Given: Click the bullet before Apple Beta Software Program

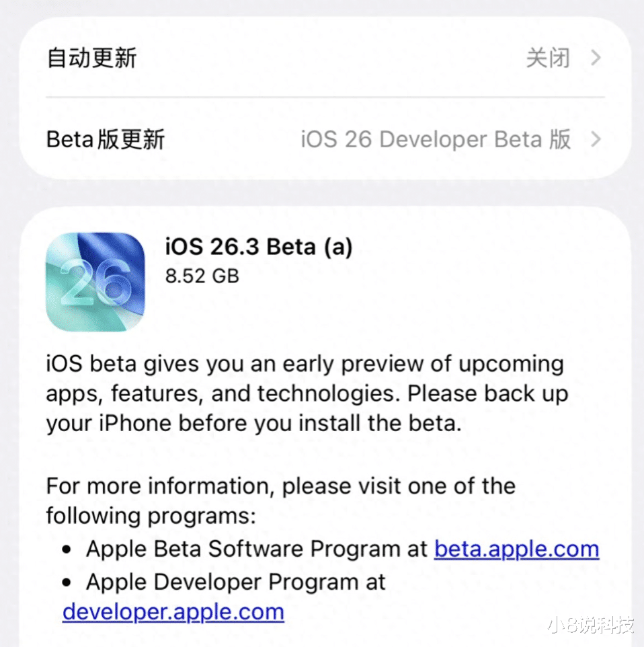Looking at the screenshot, I should tap(66, 549).
